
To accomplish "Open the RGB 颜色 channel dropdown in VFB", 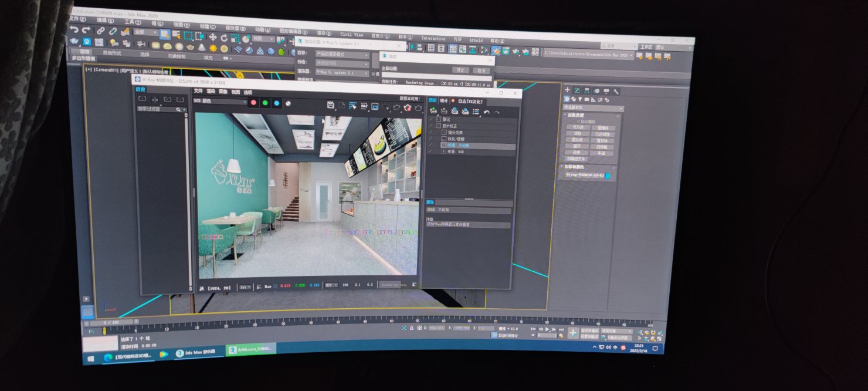I will tap(220, 101).
